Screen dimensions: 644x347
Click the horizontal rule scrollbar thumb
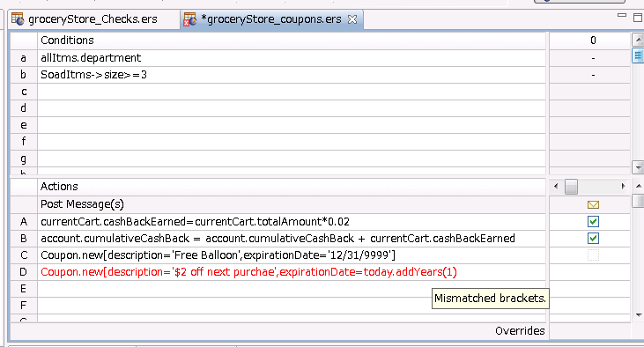[571, 187]
